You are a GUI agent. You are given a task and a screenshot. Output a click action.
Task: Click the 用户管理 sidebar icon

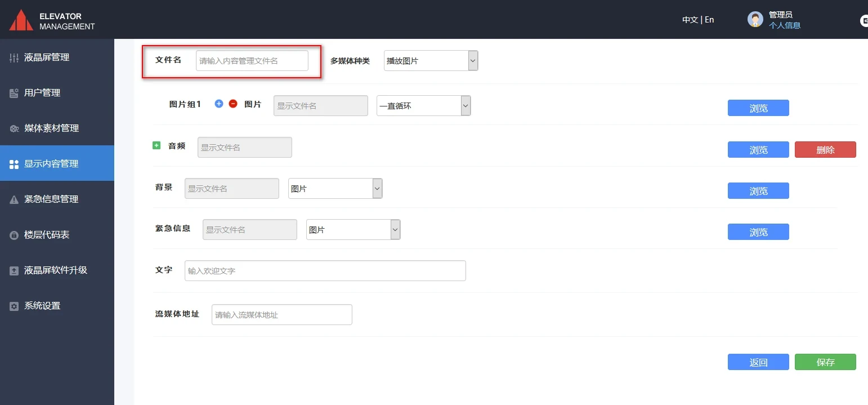pyautogui.click(x=14, y=93)
